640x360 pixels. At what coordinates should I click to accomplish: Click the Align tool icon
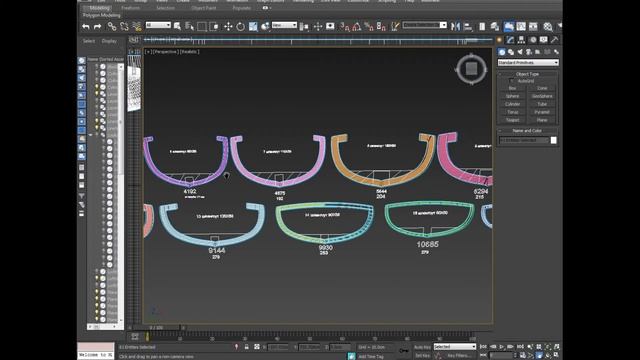pyautogui.click(x=468, y=27)
